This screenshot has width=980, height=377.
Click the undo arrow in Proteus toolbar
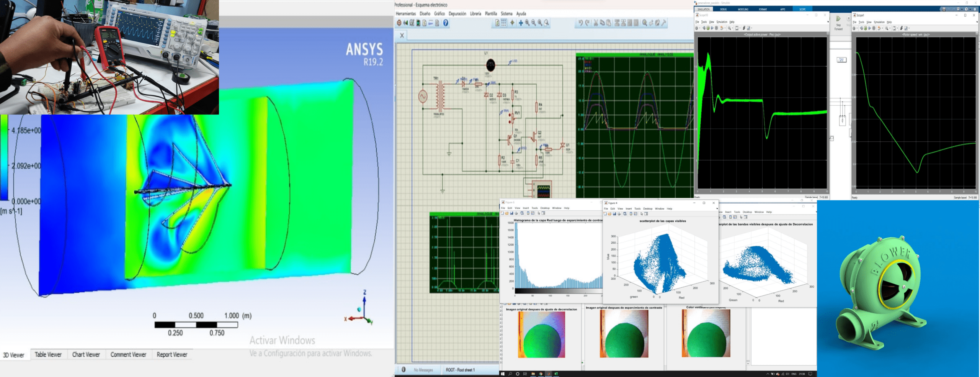[x=580, y=23]
